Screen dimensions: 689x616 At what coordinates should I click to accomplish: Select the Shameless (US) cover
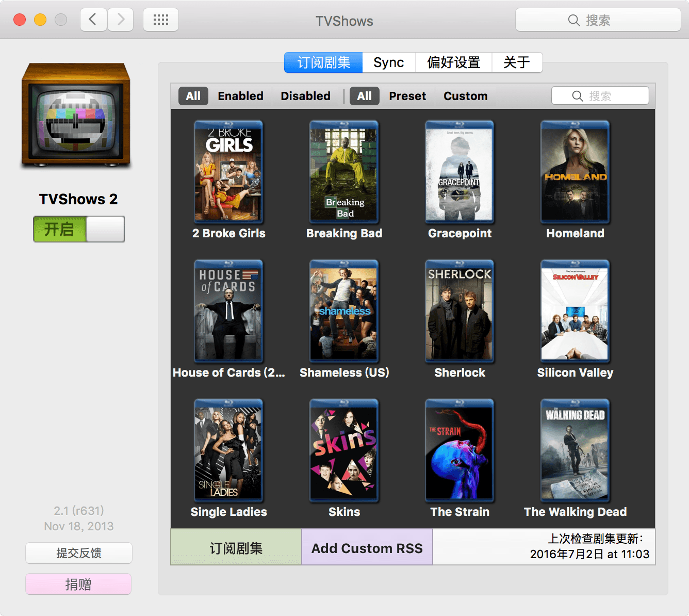click(x=344, y=311)
